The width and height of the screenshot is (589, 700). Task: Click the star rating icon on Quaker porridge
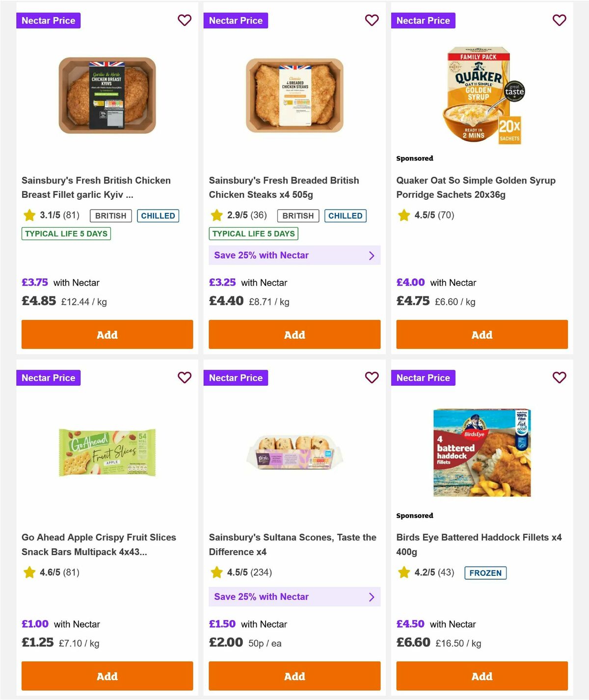tap(404, 215)
